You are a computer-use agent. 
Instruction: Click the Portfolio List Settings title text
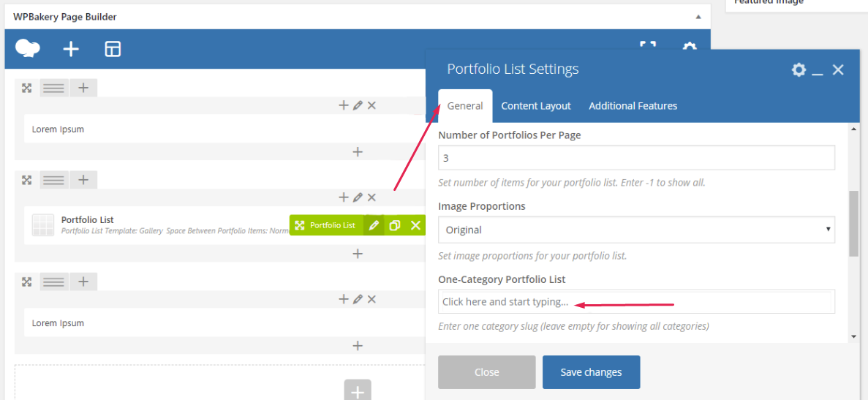(x=513, y=69)
